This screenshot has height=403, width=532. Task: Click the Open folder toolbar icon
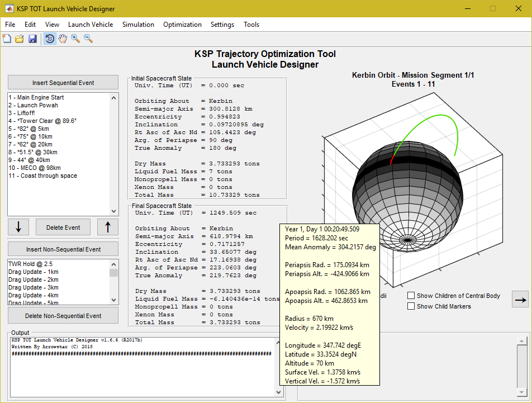point(20,39)
